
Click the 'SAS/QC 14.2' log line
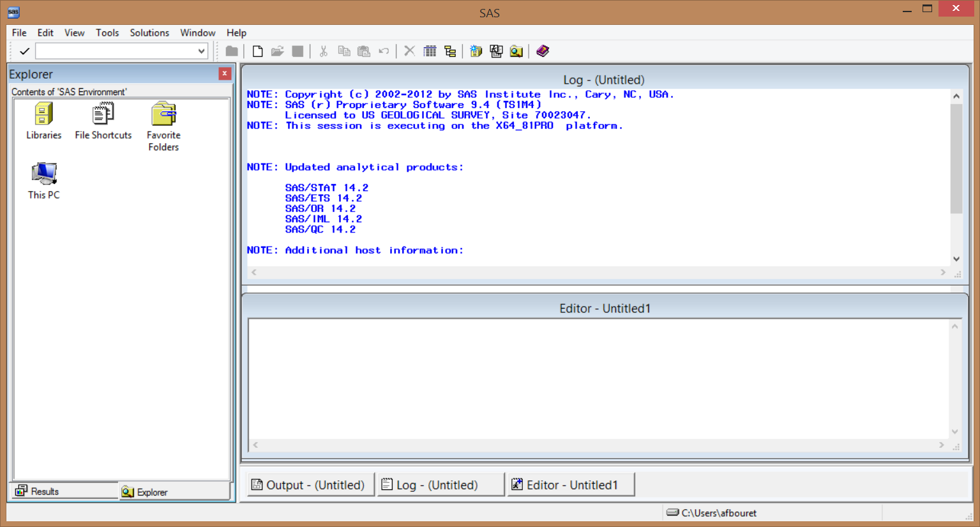tap(320, 229)
